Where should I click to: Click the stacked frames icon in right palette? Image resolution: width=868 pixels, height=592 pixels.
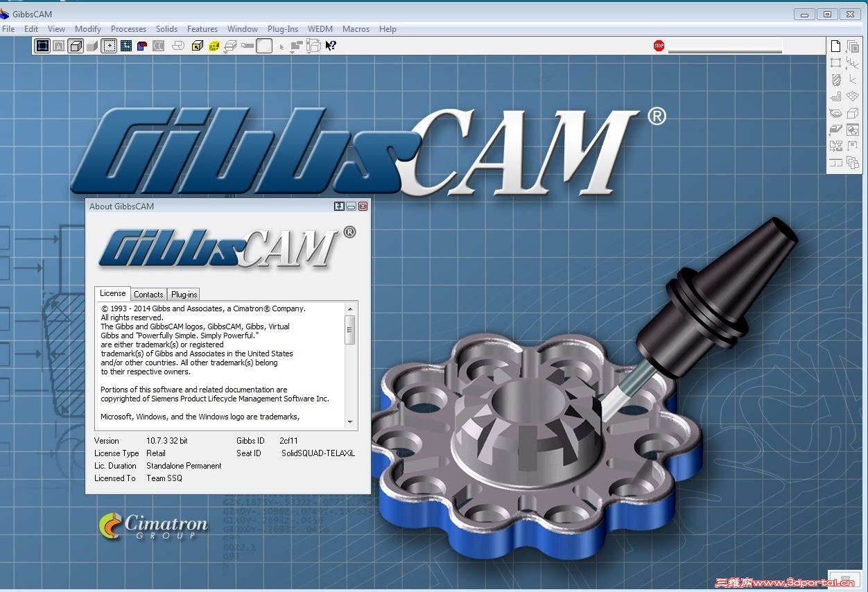pos(853,46)
